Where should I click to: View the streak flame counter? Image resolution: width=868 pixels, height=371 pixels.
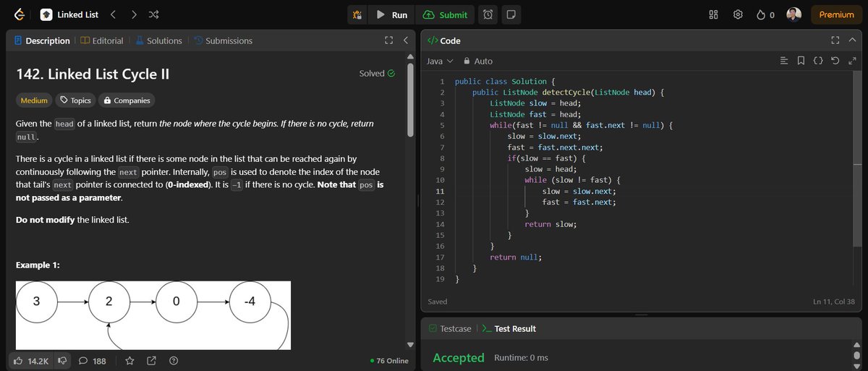(765, 14)
